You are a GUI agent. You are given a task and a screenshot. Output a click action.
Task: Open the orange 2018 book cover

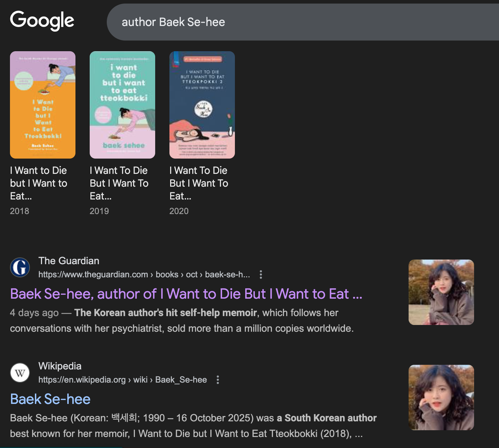pyautogui.click(x=43, y=105)
